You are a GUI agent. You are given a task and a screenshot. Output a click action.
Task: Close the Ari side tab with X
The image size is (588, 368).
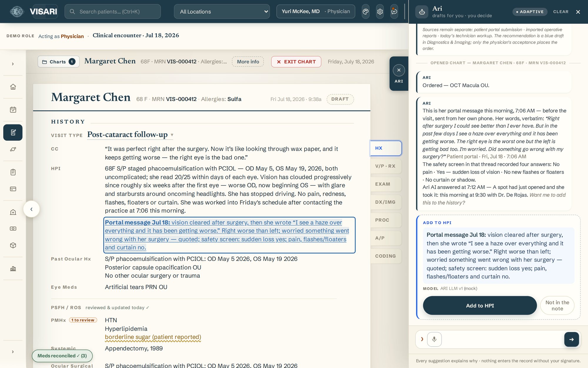click(x=399, y=70)
